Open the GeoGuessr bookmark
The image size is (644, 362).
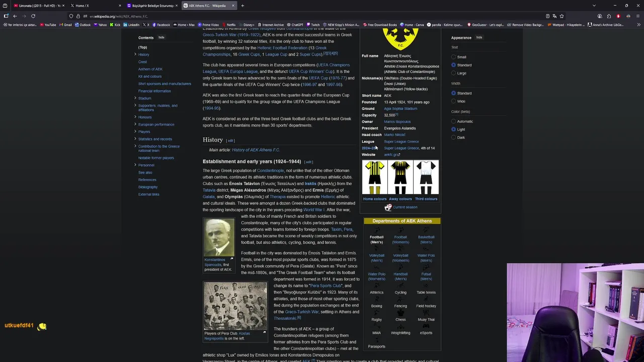pyautogui.click(x=486, y=25)
